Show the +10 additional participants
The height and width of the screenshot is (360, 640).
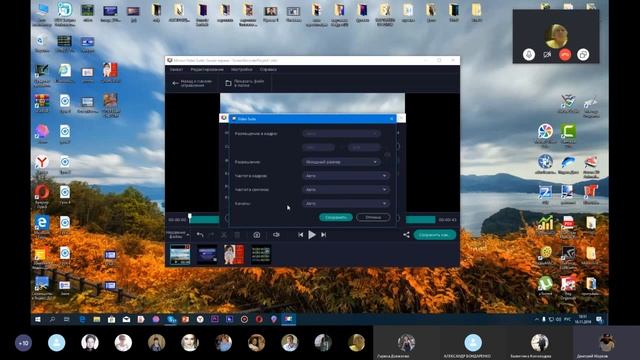pos(23,343)
